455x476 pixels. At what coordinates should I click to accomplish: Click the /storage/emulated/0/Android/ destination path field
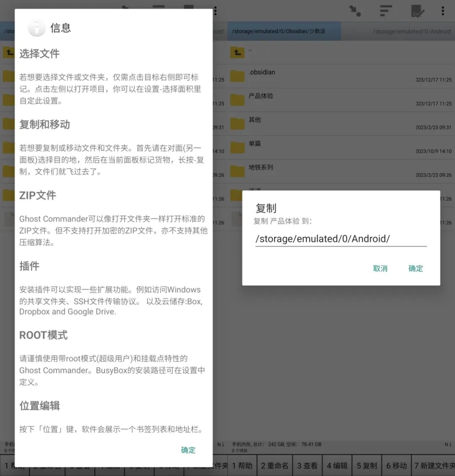click(341, 239)
